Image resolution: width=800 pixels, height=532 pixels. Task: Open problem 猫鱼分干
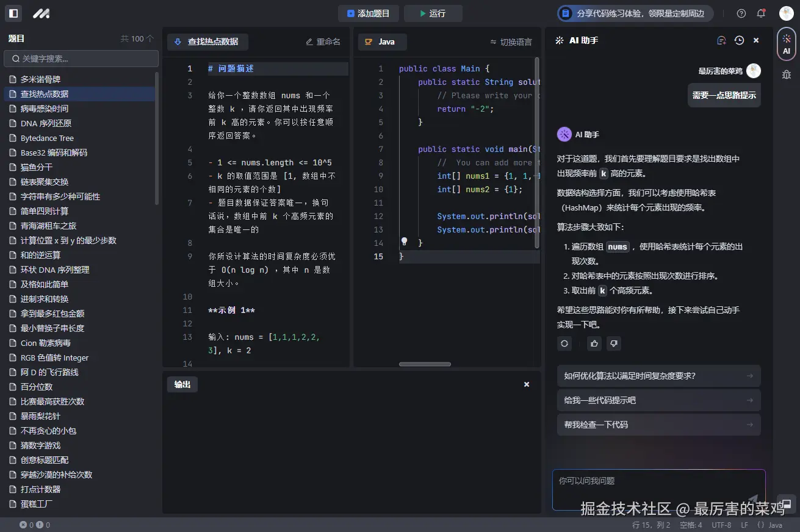(x=79, y=167)
